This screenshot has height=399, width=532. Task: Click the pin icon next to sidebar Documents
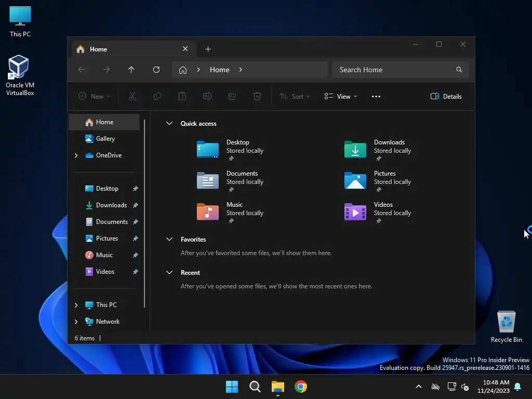[x=136, y=222]
